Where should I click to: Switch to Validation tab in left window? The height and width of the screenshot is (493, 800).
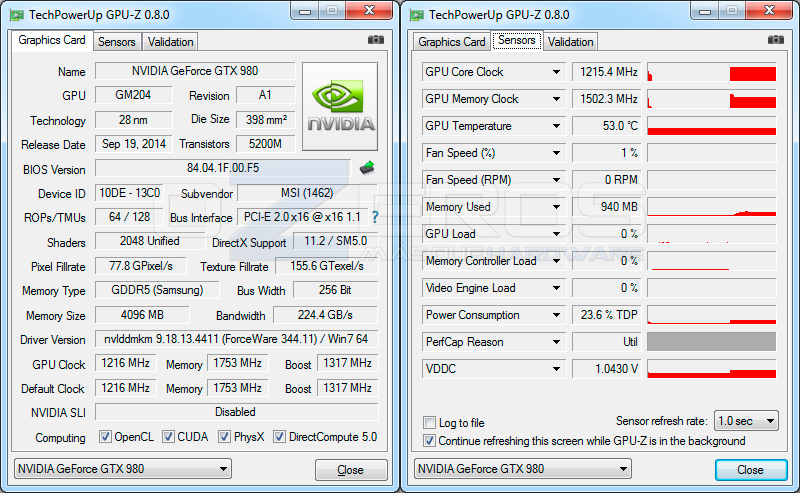point(170,42)
